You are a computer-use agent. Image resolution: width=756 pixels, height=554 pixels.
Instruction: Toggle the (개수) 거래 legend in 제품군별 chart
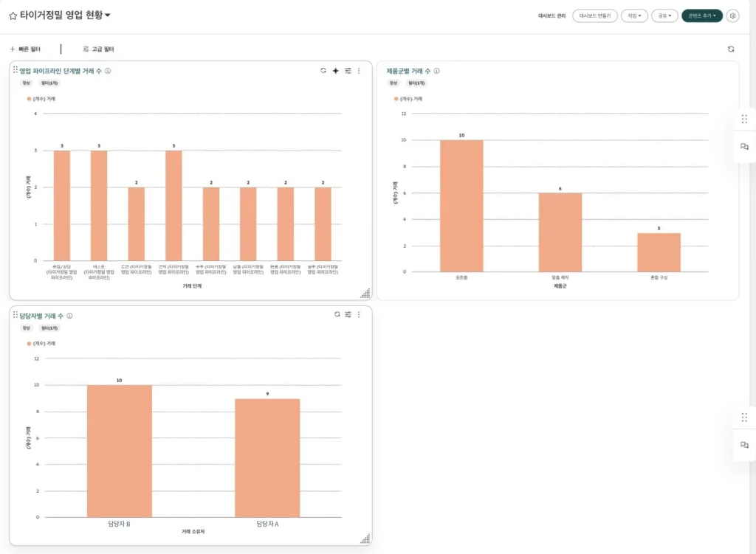pos(408,99)
